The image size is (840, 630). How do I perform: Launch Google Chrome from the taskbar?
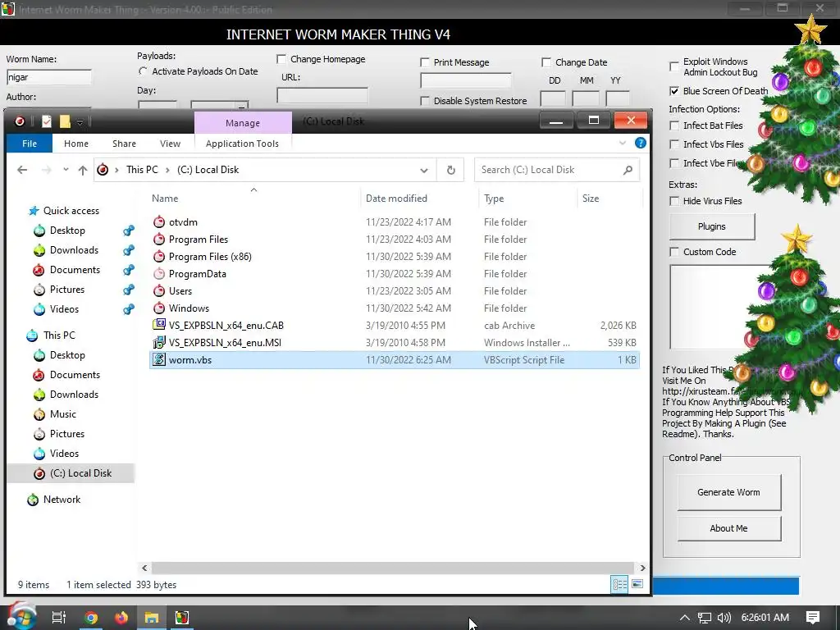tap(91, 618)
